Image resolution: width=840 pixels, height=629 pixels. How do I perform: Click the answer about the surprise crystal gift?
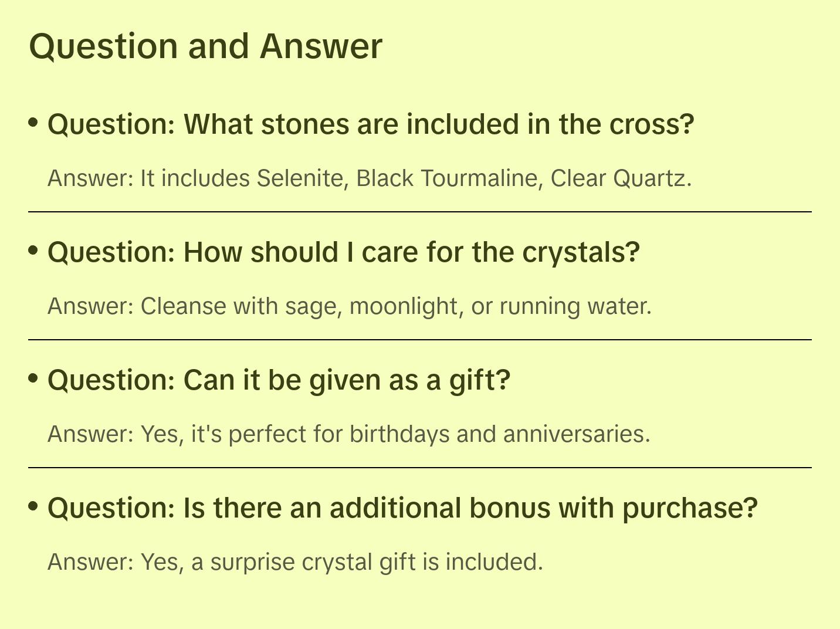(295, 562)
